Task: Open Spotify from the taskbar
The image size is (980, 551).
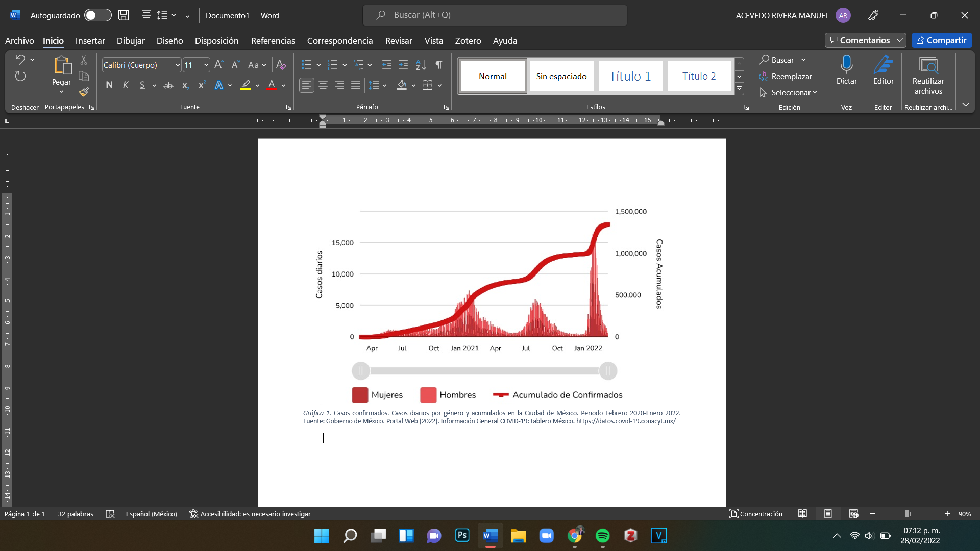Action: [603, 535]
